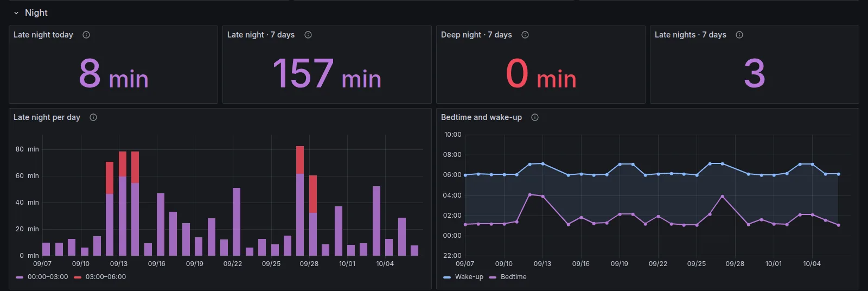Click the 06:00 axis label in Bedtime chart
868x291 pixels.
tap(452, 175)
